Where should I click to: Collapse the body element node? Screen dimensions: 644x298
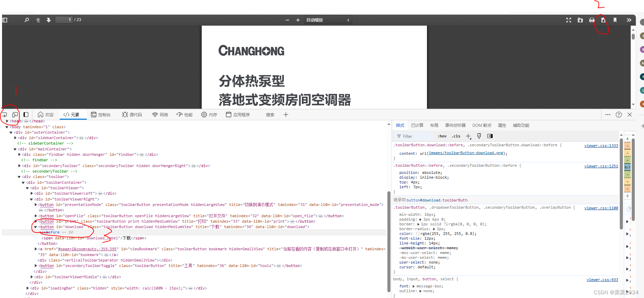[x=7, y=127]
